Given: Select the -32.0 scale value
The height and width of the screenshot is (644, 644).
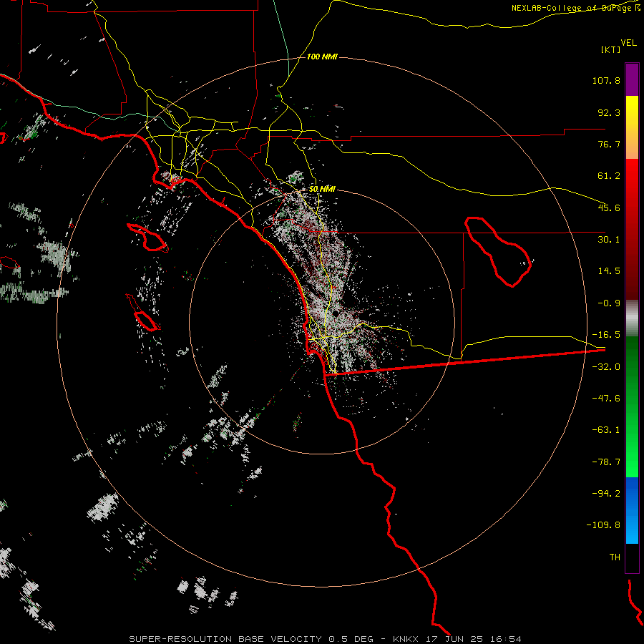Looking at the screenshot, I should tap(606, 367).
